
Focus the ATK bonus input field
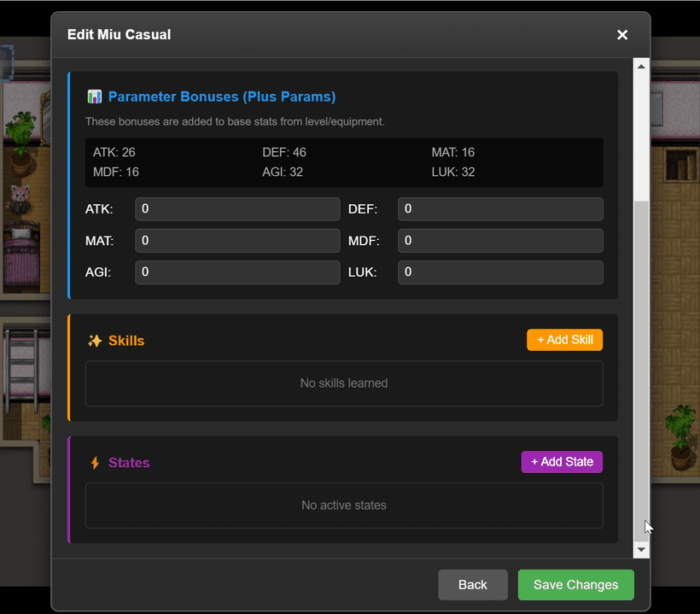click(237, 209)
